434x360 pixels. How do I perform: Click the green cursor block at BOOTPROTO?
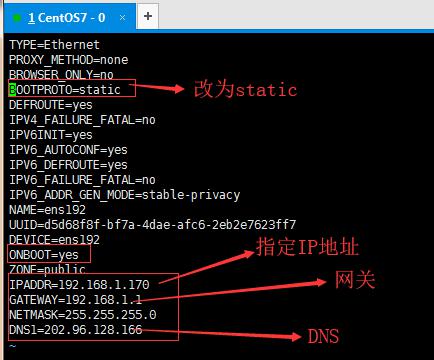tap(12, 90)
